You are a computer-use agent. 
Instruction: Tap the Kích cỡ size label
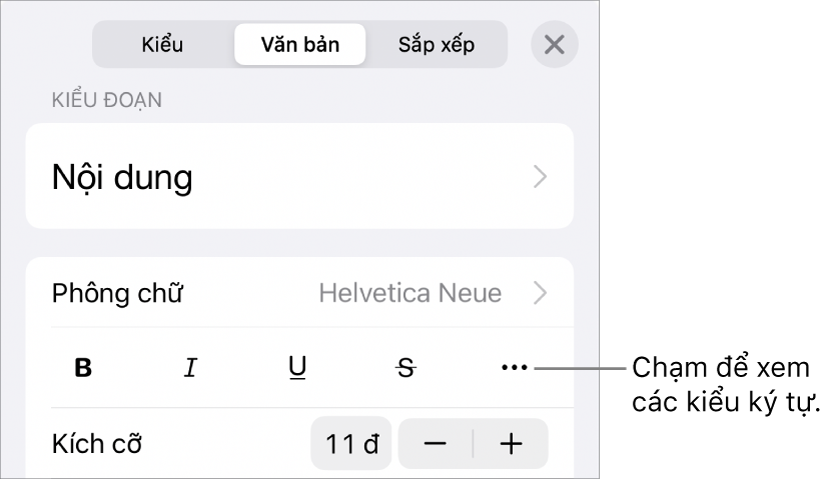point(97,444)
